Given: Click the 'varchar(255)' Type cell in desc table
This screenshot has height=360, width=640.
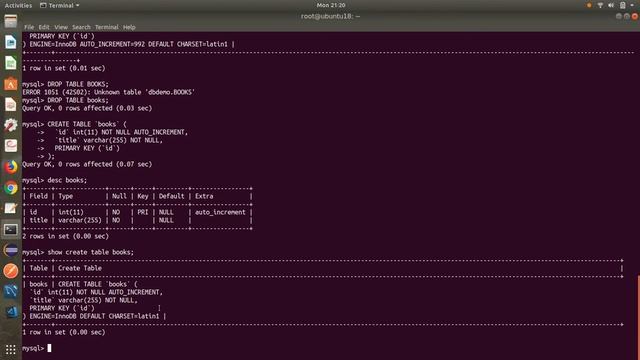Looking at the screenshot, I should pyautogui.click(x=80, y=220).
